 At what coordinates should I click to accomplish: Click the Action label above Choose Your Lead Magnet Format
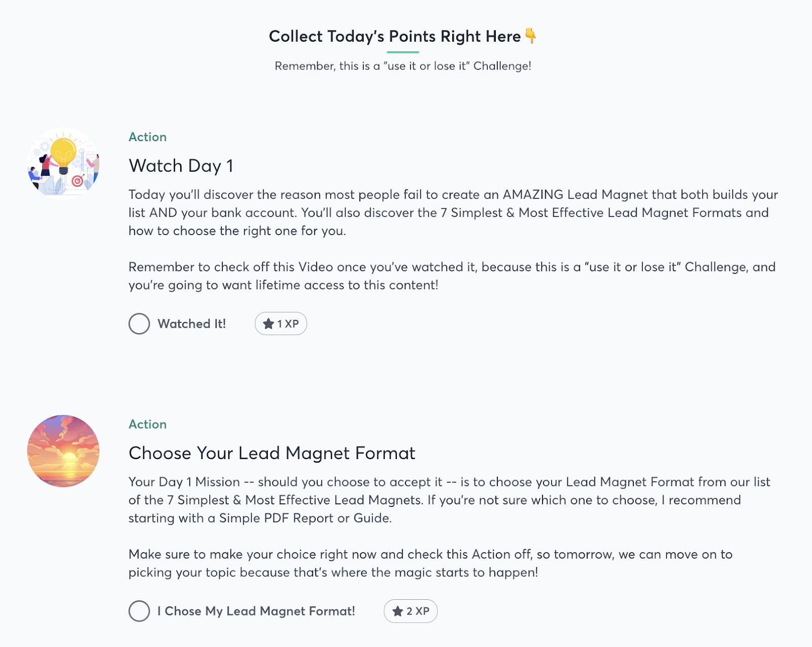tap(148, 425)
